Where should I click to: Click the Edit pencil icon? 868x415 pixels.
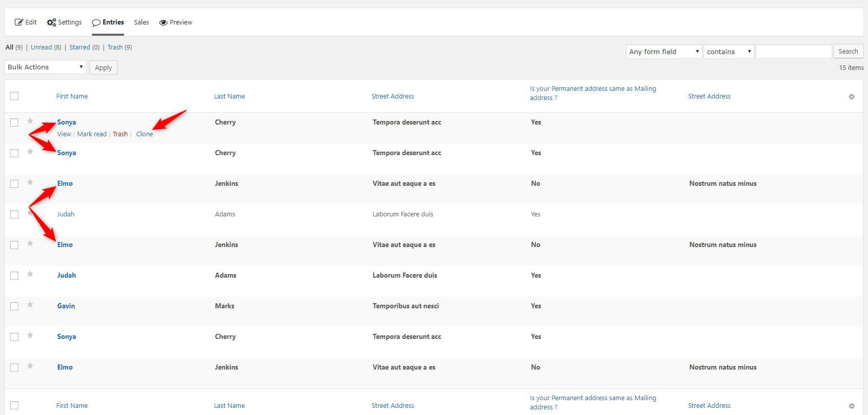coord(19,22)
